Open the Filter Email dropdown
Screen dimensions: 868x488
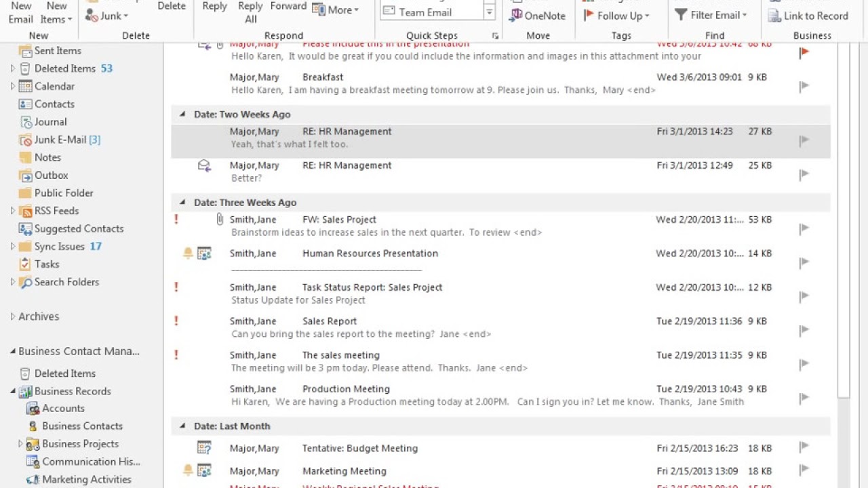tap(710, 15)
